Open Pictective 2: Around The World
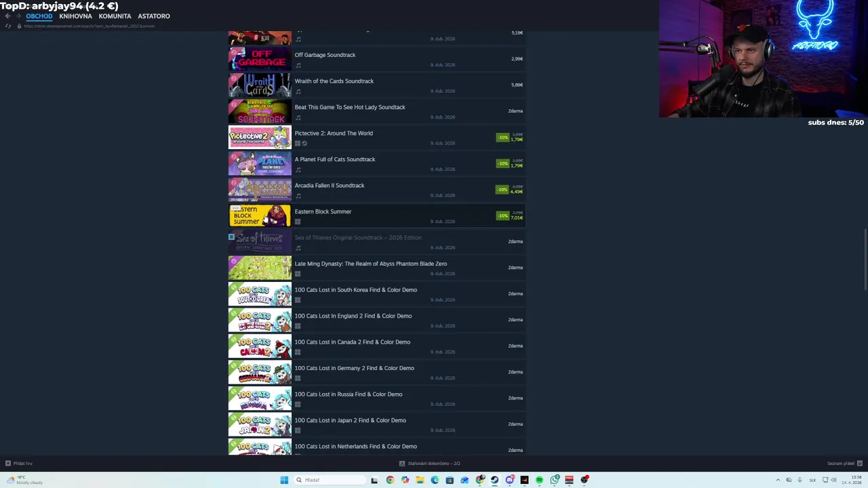Image resolution: width=868 pixels, height=488 pixels. pos(334,134)
